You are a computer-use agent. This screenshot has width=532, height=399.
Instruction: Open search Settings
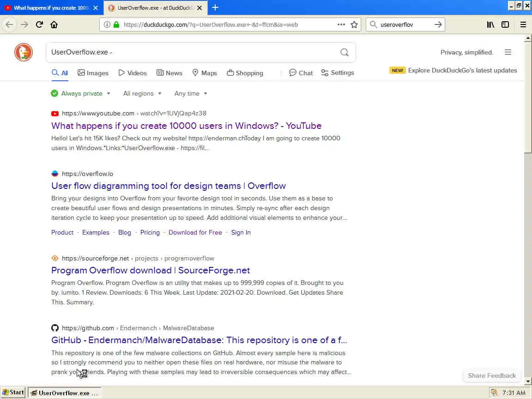click(338, 73)
